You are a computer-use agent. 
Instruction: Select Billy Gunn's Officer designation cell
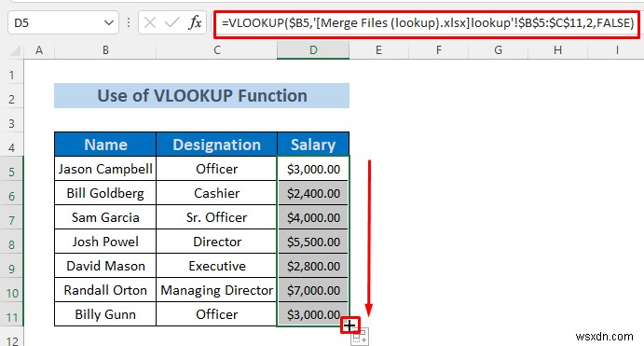point(217,314)
